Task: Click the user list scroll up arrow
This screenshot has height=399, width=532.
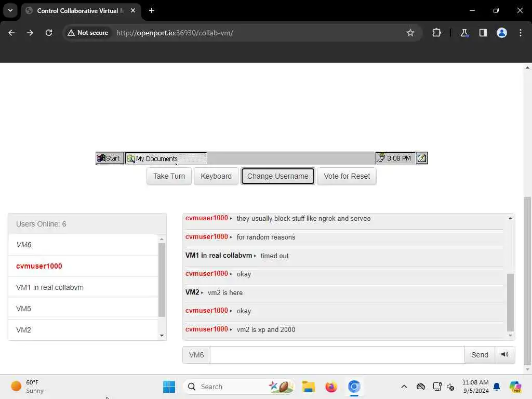Action: pyautogui.click(x=162, y=239)
